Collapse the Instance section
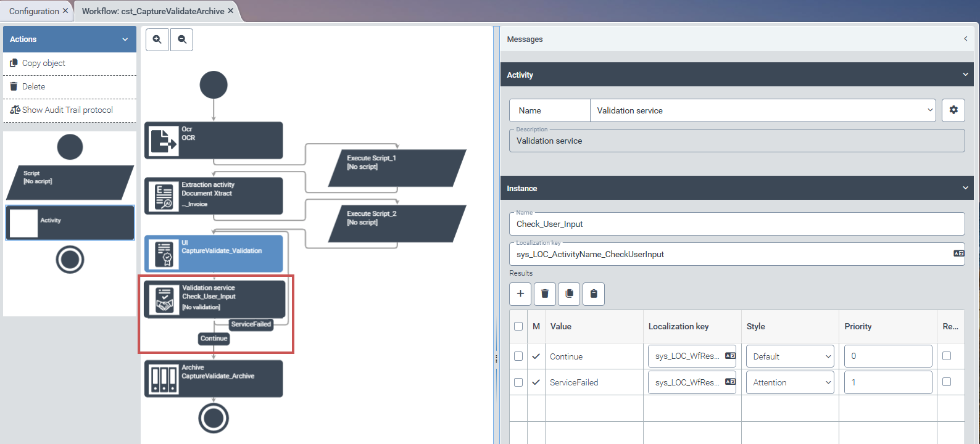This screenshot has height=444, width=980. (x=966, y=188)
